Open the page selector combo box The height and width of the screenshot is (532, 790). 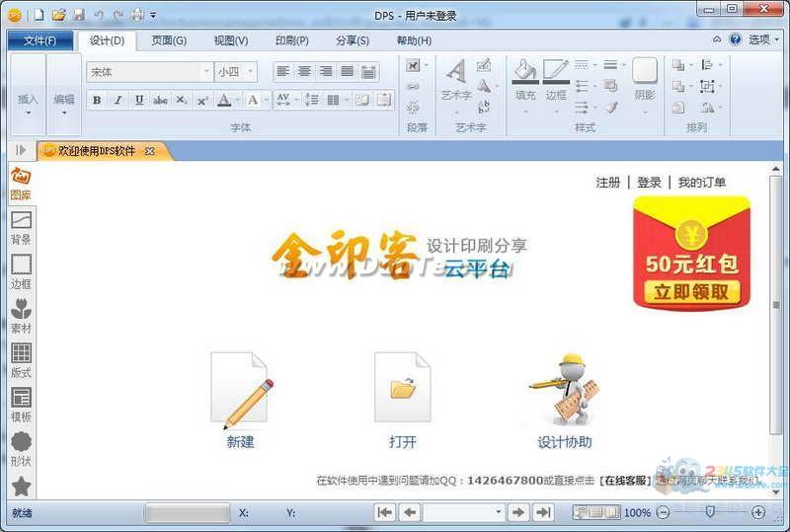click(x=463, y=512)
